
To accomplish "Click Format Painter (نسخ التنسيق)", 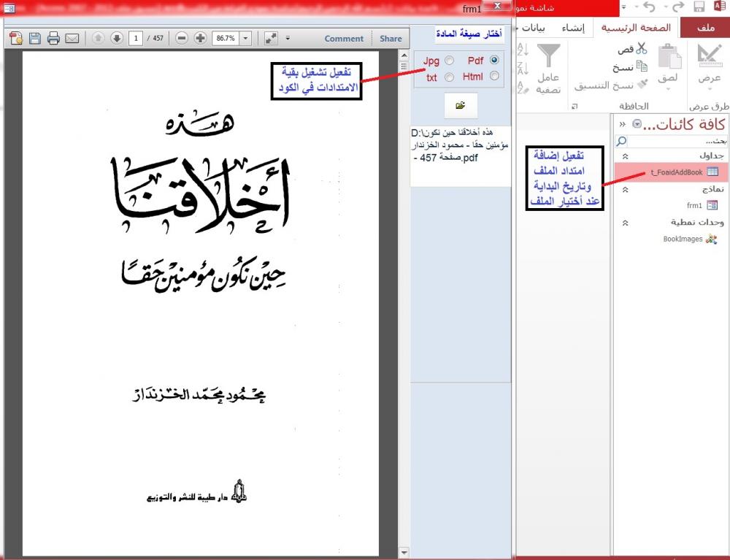I will pos(611,85).
